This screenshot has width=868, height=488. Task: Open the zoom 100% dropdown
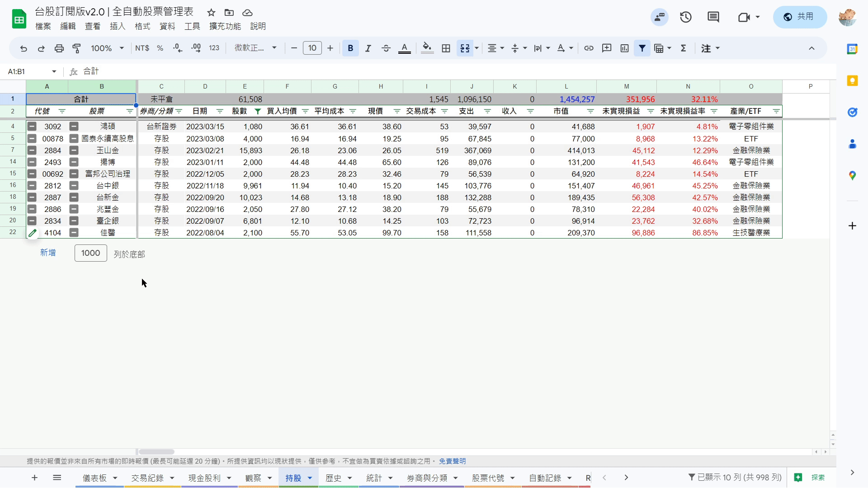(107, 48)
